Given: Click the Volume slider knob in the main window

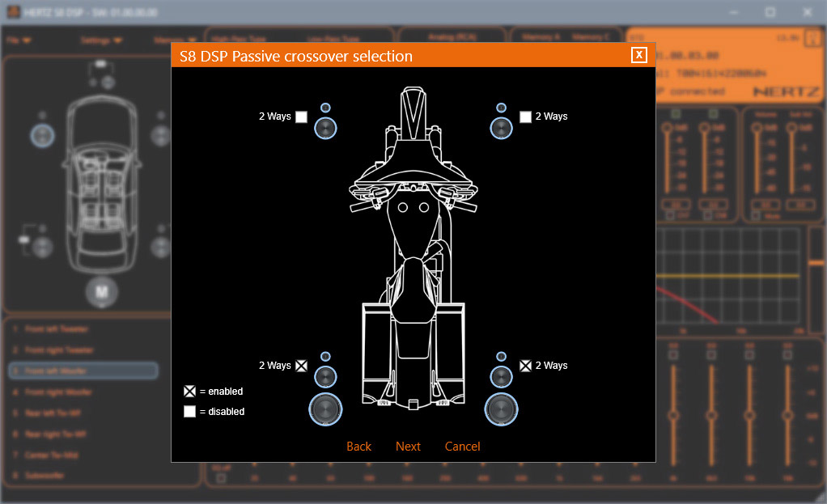Looking at the screenshot, I should pyautogui.click(x=757, y=128).
